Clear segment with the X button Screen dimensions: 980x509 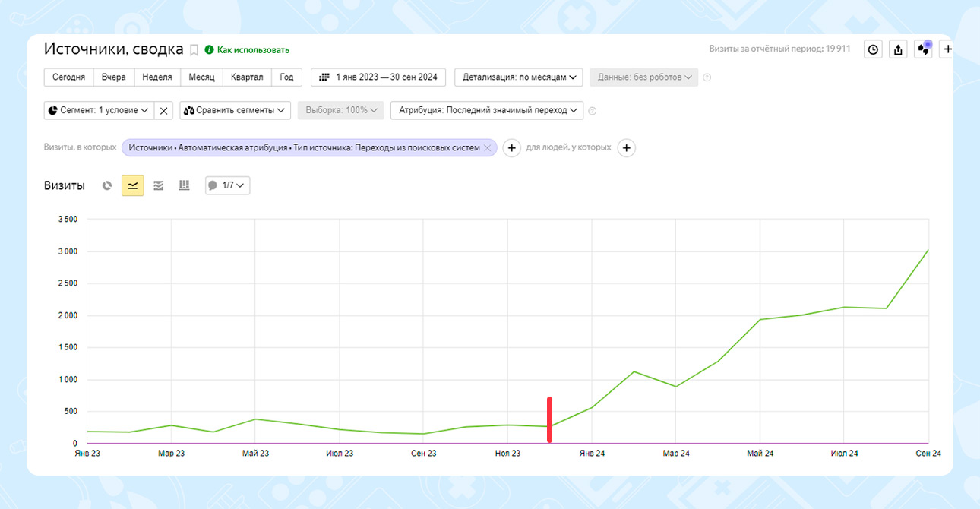click(163, 110)
